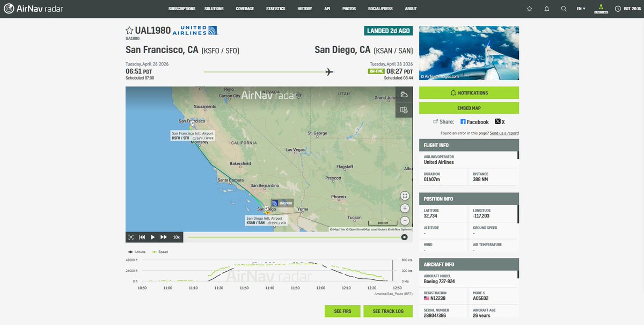The width and height of the screenshot is (644, 325).
Task: Click the playback progress slider handle
Action: click(404, 237)
